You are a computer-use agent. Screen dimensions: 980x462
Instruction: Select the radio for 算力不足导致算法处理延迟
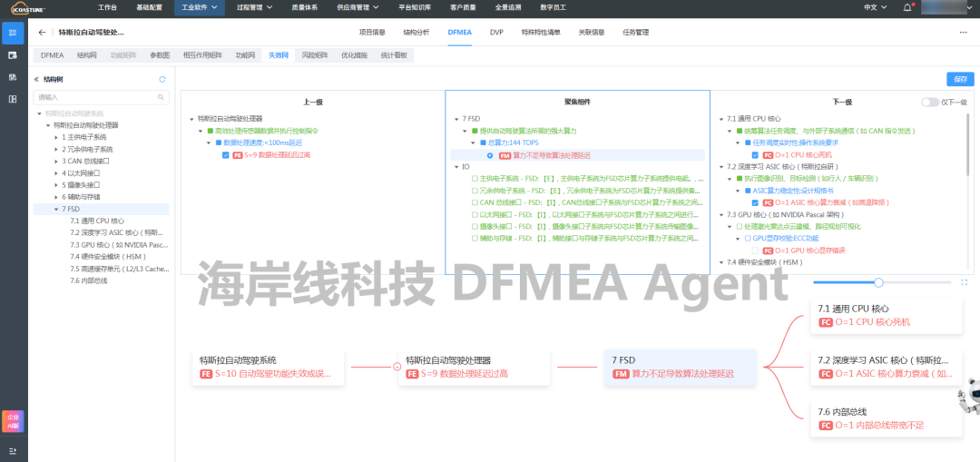pyautogui.click(x=490, y=155)
